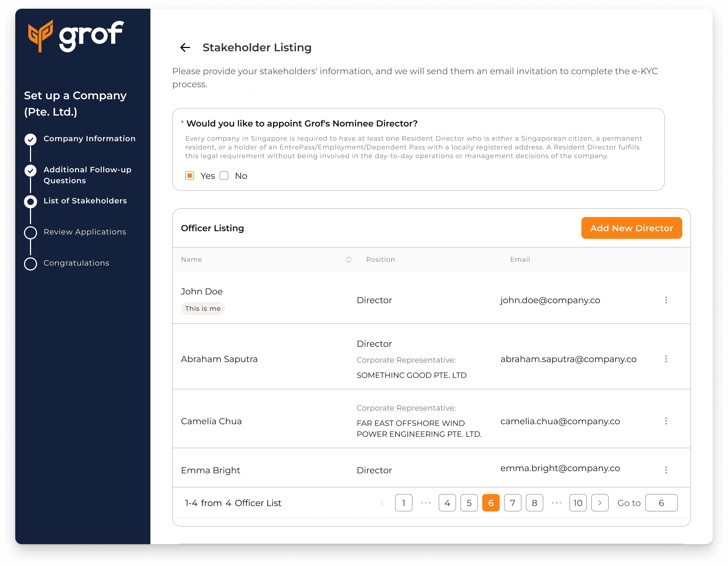
Task: Open Review Applications step in sidebar
Action: [85, 232]
